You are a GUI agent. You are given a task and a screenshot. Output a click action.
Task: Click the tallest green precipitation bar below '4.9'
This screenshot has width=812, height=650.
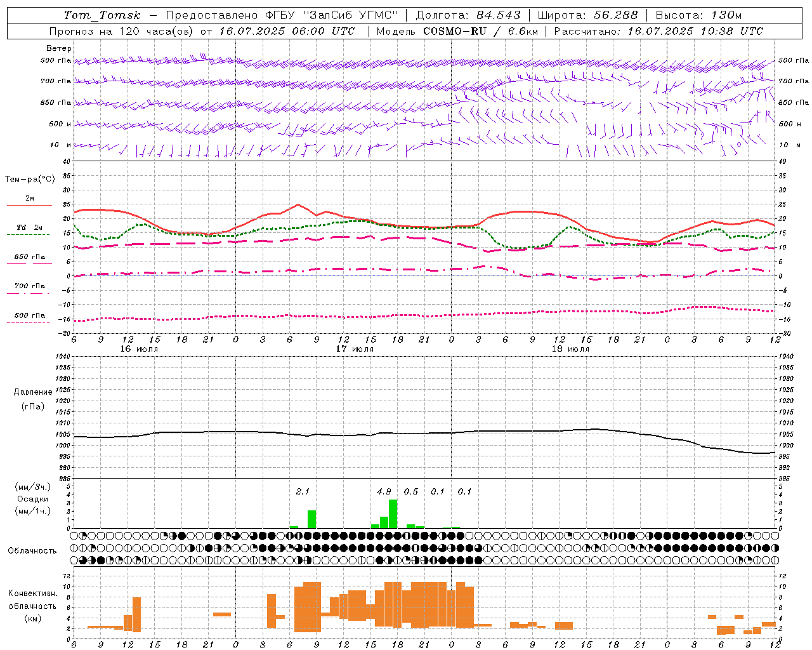(393, 514)
